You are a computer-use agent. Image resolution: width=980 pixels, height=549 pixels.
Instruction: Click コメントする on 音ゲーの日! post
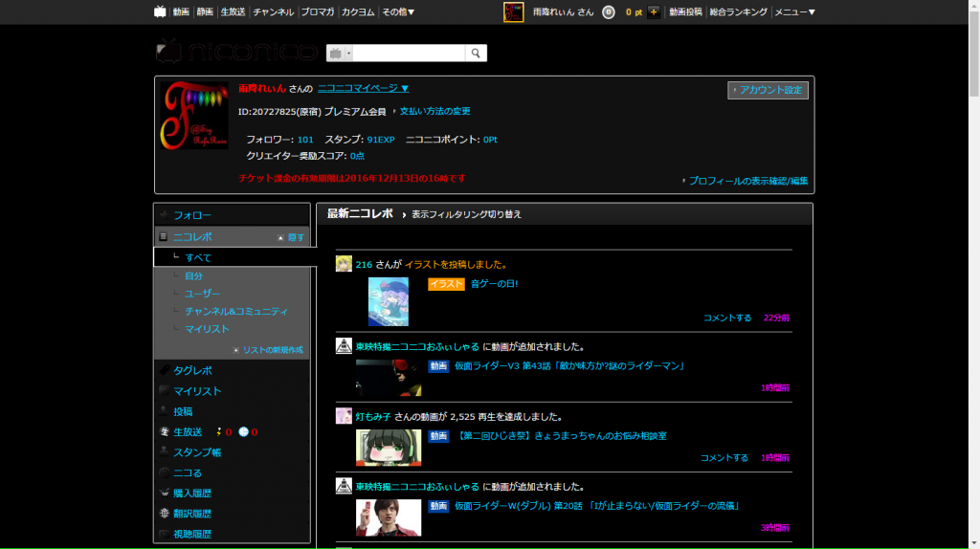727,318
